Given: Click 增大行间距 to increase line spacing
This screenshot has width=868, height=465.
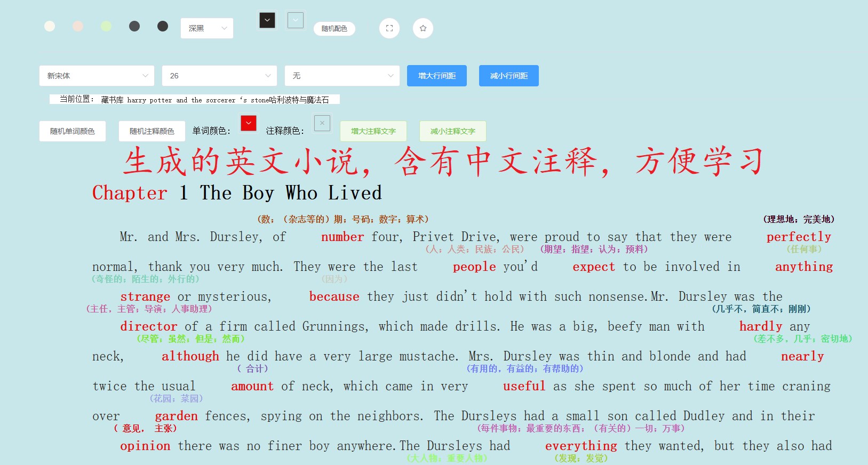Looking at the screenshot, I should [x=437, y=76].
